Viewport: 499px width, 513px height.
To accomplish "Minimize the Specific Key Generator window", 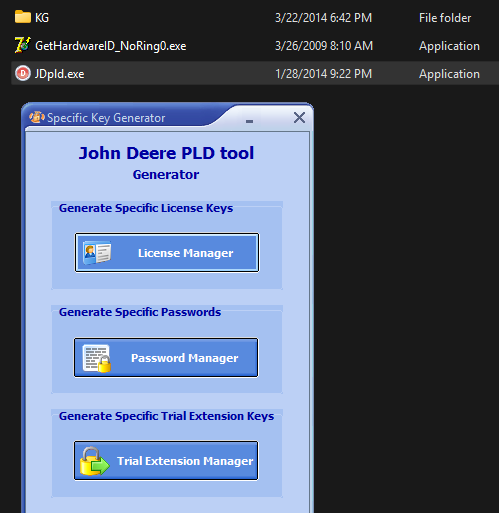I will point(249,121).
